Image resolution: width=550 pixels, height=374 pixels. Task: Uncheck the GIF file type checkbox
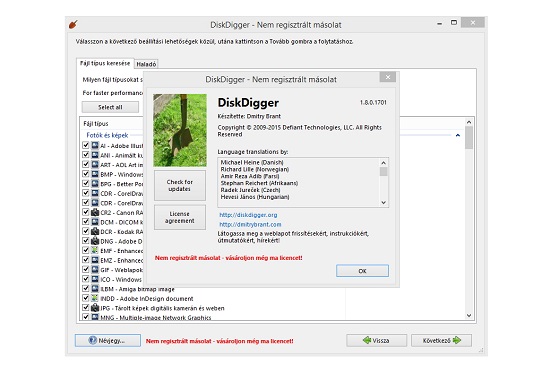point(86,269)
